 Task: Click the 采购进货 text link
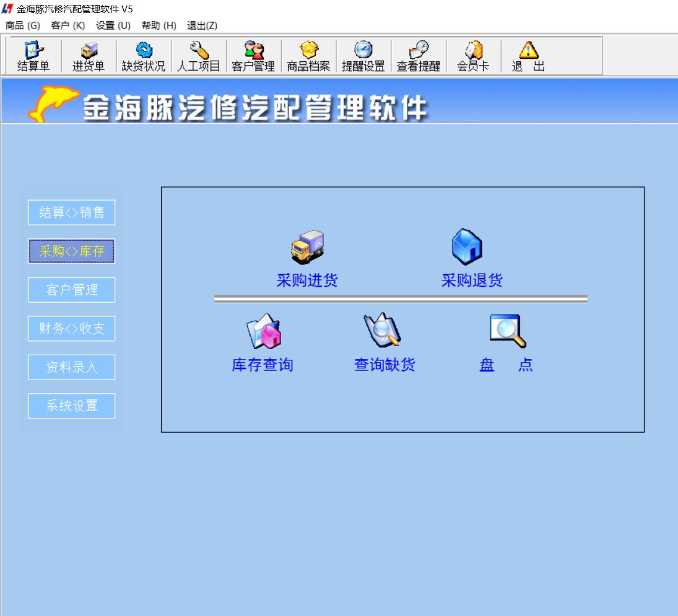pyautogui.click(x=307, y=280)
